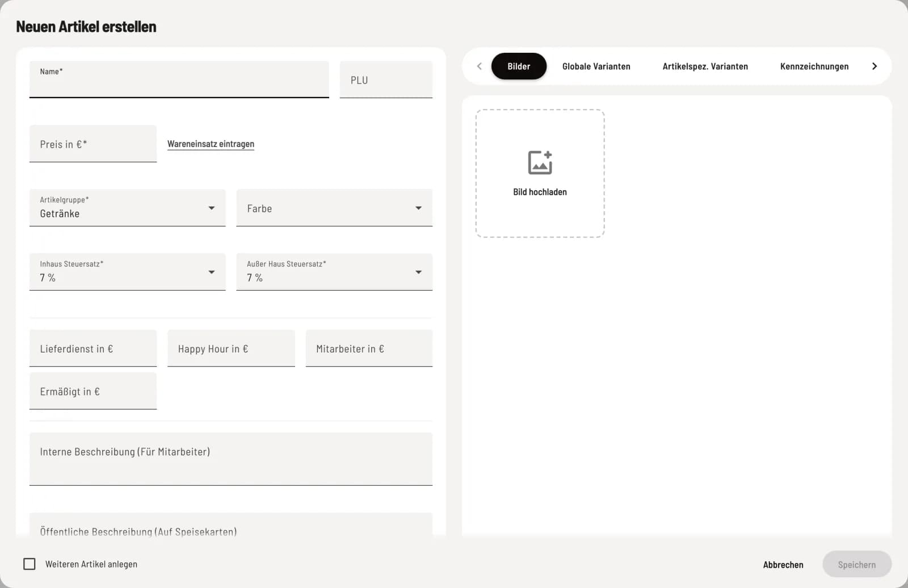Expand the Farbe color dropdown

click(334, 208)
